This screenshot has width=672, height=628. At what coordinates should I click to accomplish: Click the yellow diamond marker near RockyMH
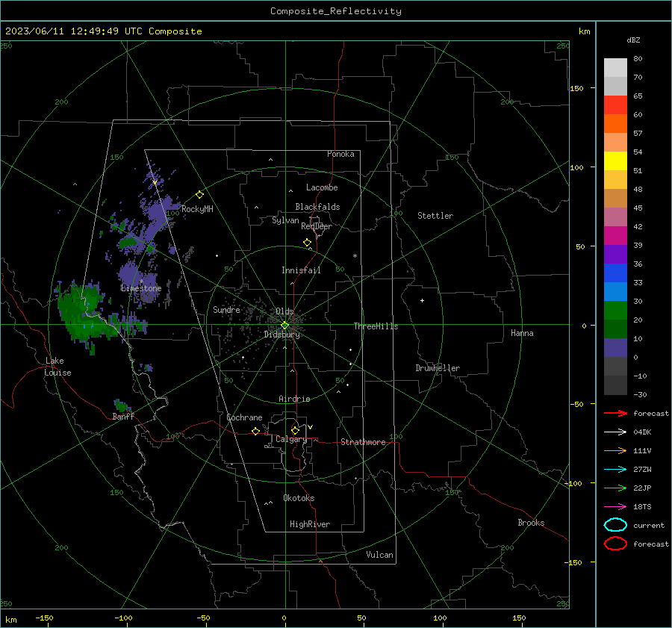click(199, 195)
